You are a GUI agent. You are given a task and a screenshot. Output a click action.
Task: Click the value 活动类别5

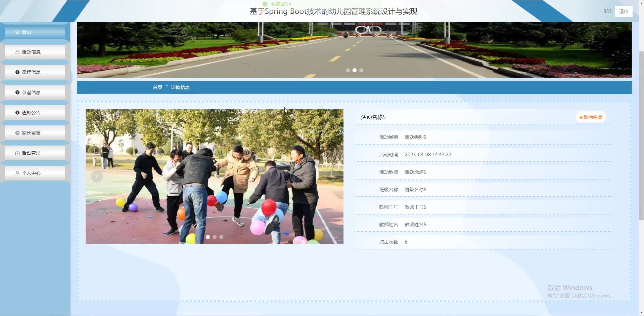(x=415, y=137)
